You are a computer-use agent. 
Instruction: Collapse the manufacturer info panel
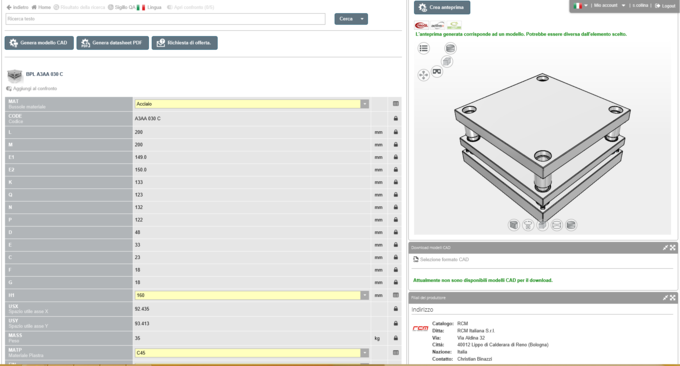coord(665,297)
